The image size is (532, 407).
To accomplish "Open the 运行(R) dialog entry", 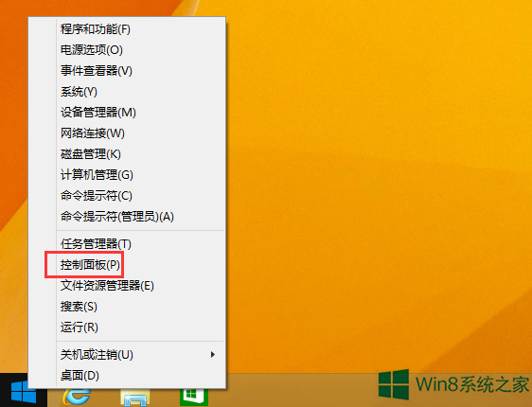I will click(140, 327).
